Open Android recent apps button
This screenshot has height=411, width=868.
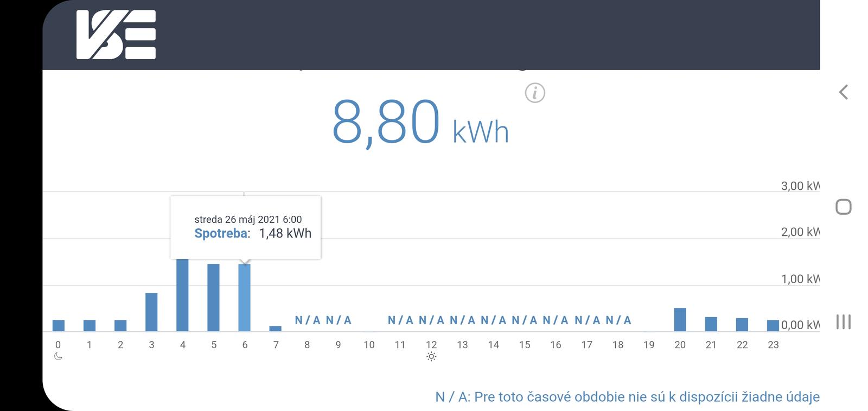coord(843,322)
